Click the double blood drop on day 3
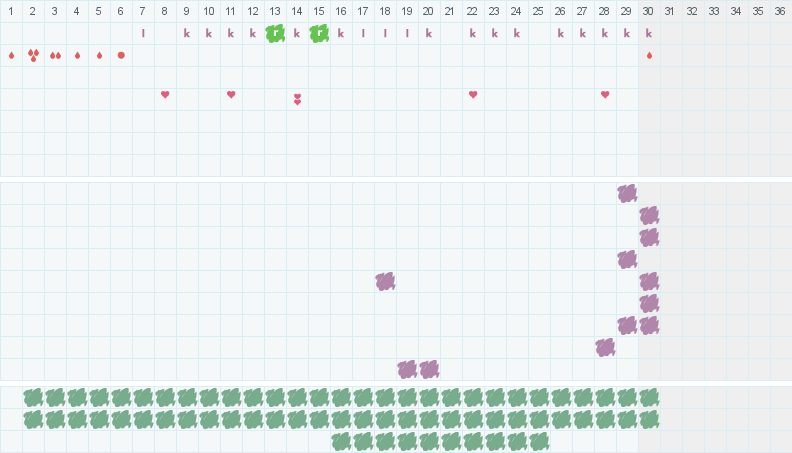 pos(55,55)
